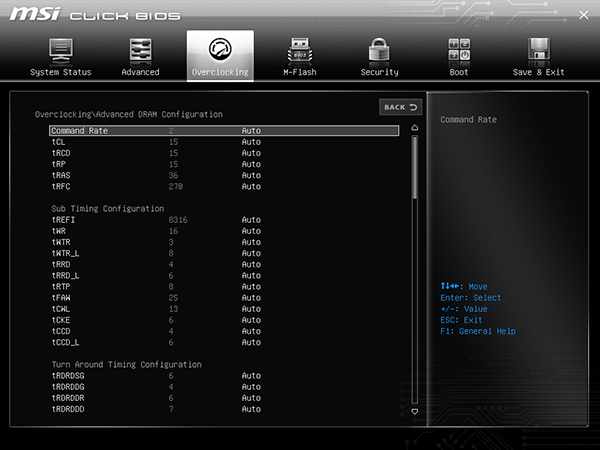Click the scroll up arrow

(414, 128)
